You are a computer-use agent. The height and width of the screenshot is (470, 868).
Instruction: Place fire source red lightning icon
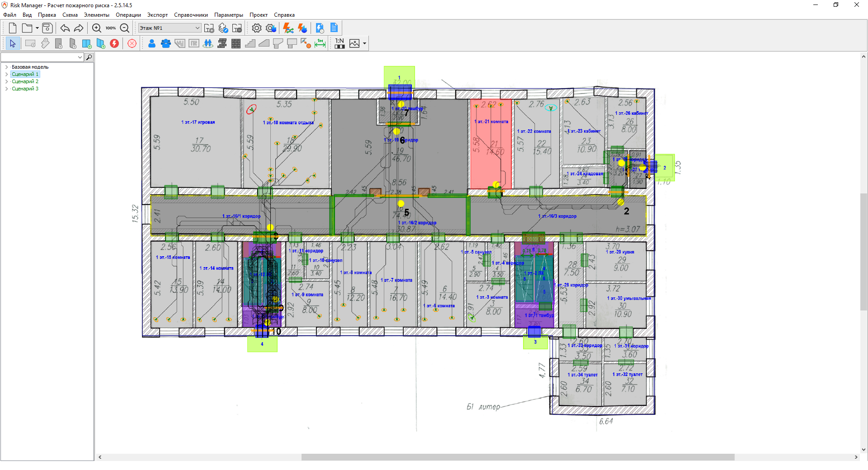[114, 43]
